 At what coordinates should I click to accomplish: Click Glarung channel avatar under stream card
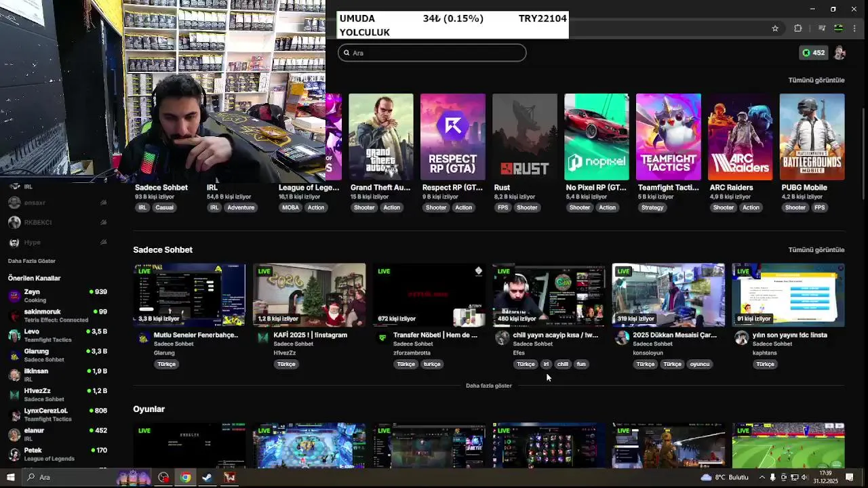(x=143, y=338)
